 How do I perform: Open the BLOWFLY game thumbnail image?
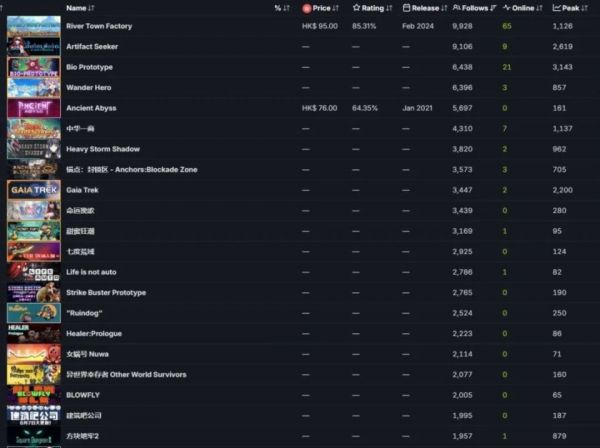click(33, 395)
